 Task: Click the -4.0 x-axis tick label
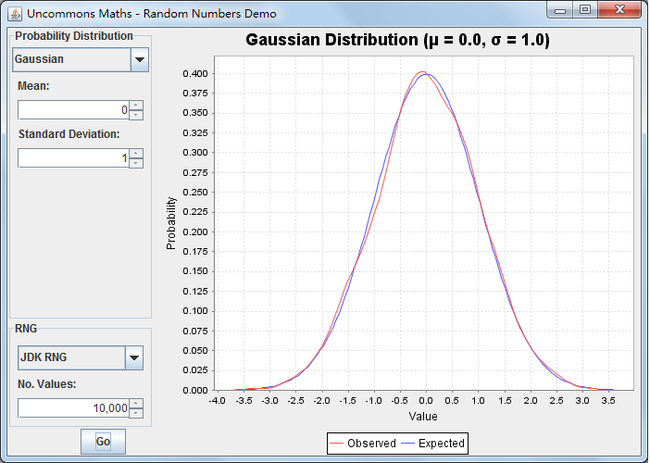pyautogui.click(x=217, y=401)
